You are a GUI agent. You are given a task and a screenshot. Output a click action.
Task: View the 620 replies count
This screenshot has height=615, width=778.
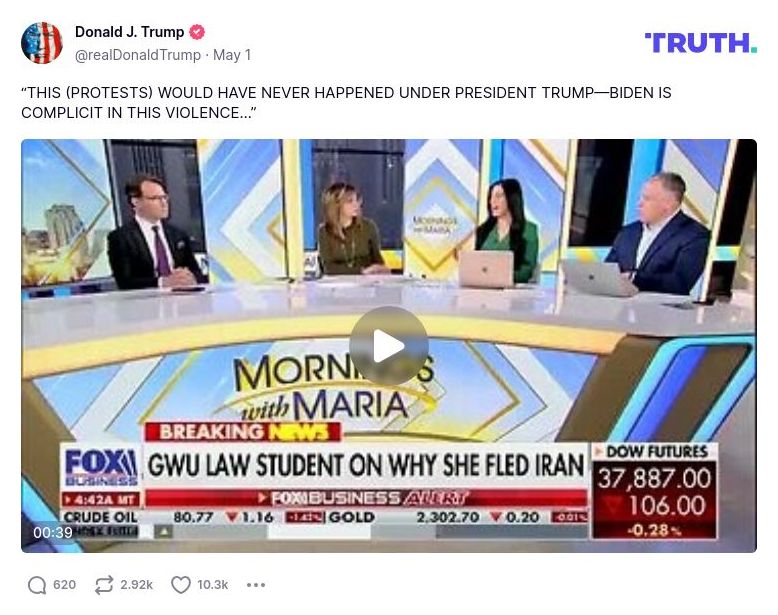click(65, 585)
